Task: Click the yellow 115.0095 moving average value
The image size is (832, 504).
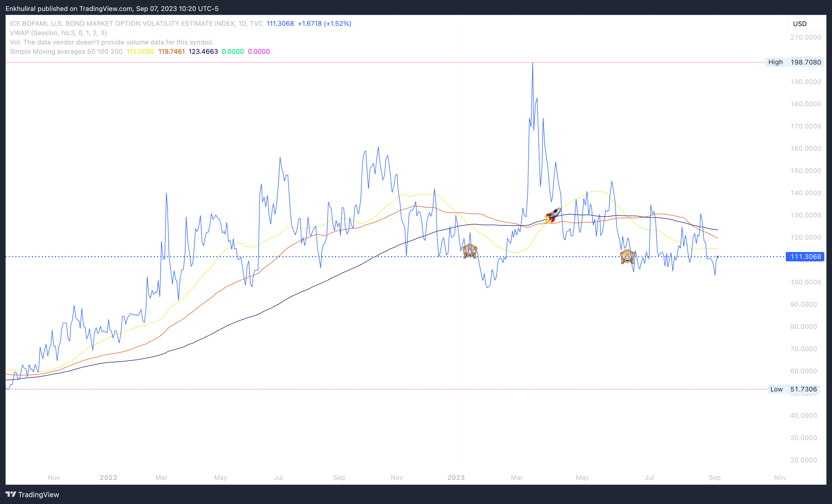Action: click(140, 52)
